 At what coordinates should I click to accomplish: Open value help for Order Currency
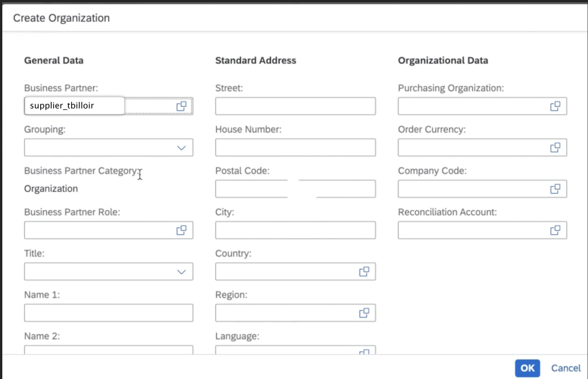555,148
